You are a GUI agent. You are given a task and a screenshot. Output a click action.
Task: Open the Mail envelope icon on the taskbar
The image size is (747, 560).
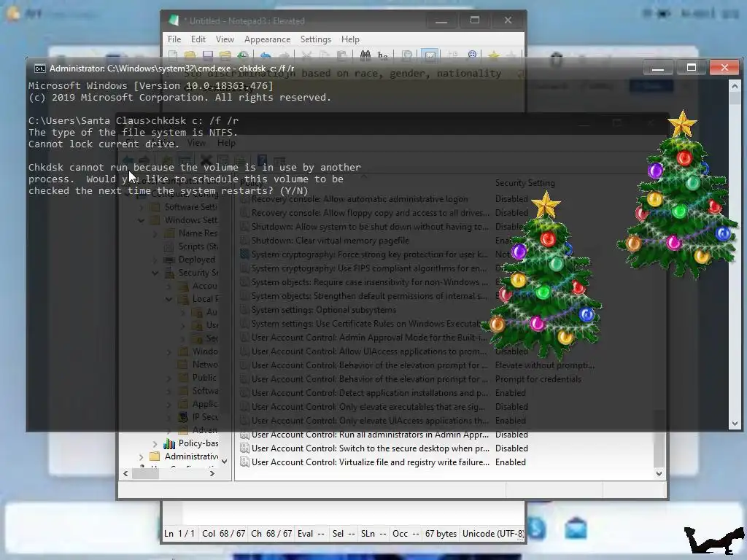[x=576, y=528]
